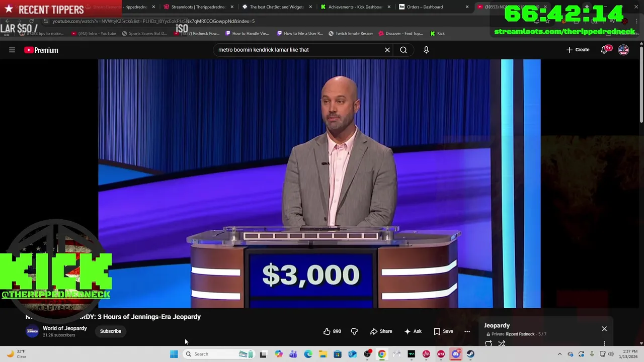Subscribe to World of Jeopardy
The image size is (644, 362).
pos(111,331)
